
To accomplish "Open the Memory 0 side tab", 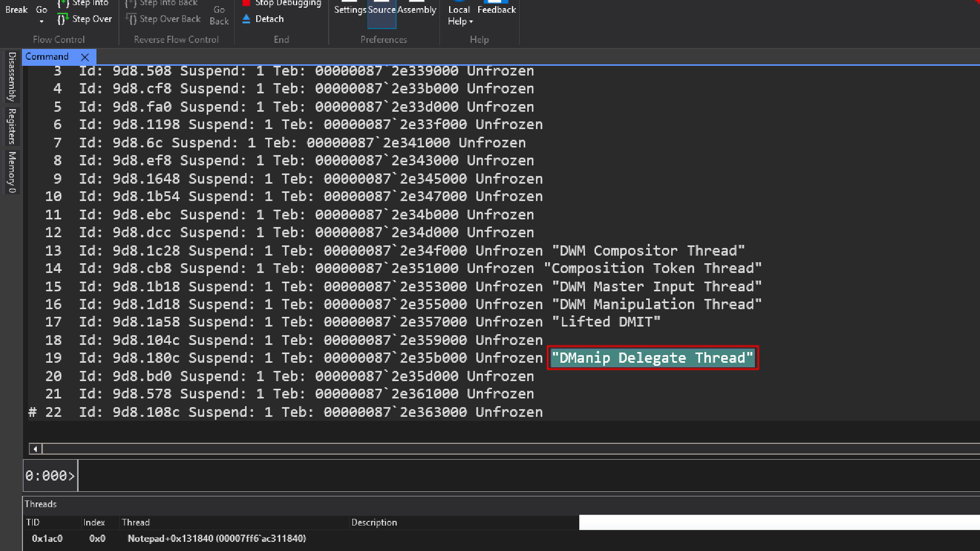I will pos(12,172).
